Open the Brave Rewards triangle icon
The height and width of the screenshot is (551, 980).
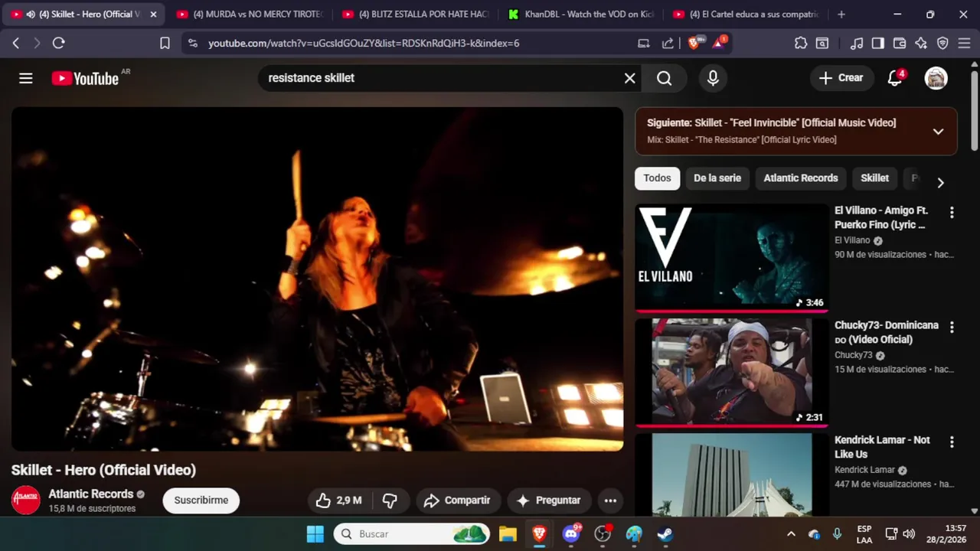720,44
